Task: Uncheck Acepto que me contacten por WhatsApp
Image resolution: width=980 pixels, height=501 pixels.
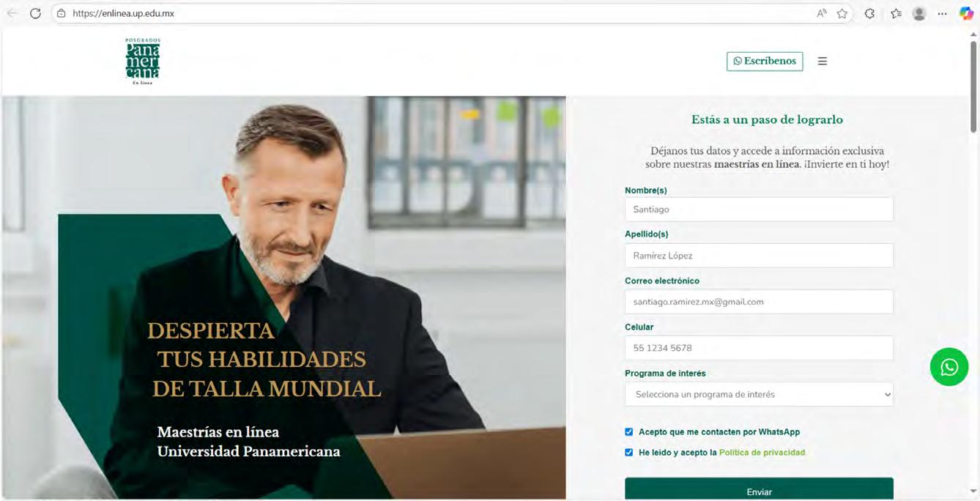Action: coord(628,432)
